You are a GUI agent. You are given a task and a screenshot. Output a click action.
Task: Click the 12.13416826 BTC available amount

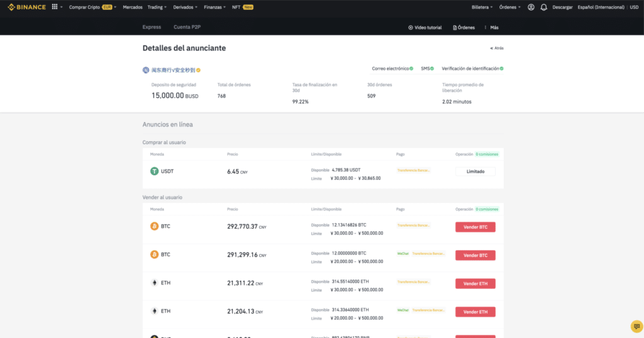pyautogui.click(x=348, y=225)
